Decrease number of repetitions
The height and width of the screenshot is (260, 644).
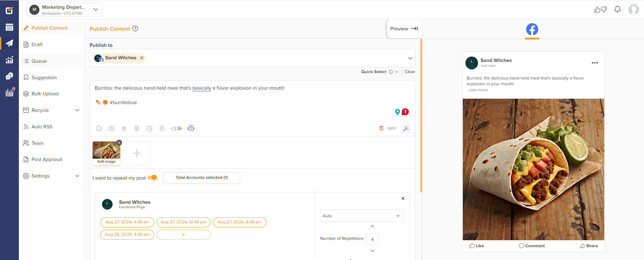[x=372, y=251]
